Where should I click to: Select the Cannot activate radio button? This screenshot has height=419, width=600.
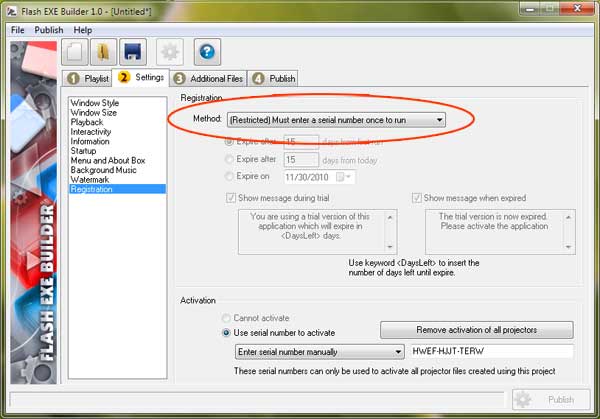[226, 318]
